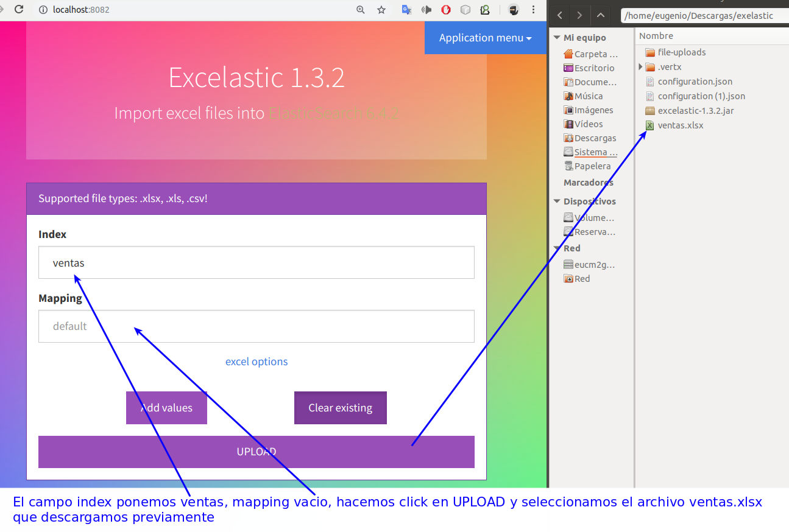Collapse the Dispositivos sidebar section
789x532 pixels.
[556, 201]
